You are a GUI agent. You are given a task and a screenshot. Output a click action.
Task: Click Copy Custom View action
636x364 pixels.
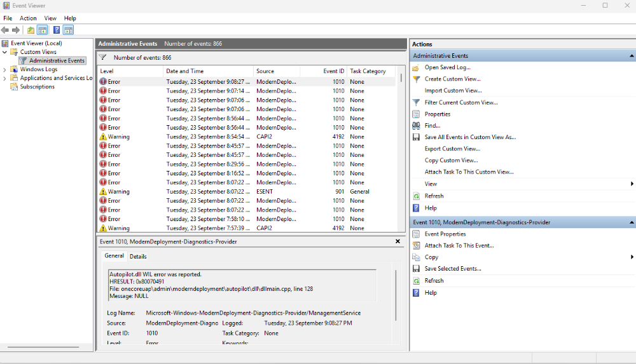(x=451, y=161)
